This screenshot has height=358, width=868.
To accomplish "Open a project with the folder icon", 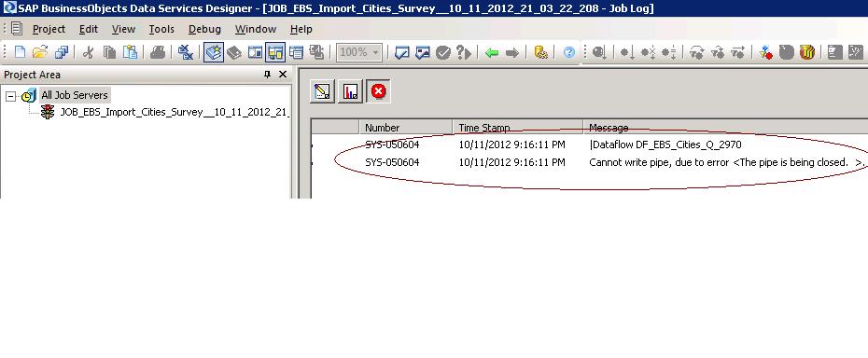I will pyautogui.click(x=40, y=52).
